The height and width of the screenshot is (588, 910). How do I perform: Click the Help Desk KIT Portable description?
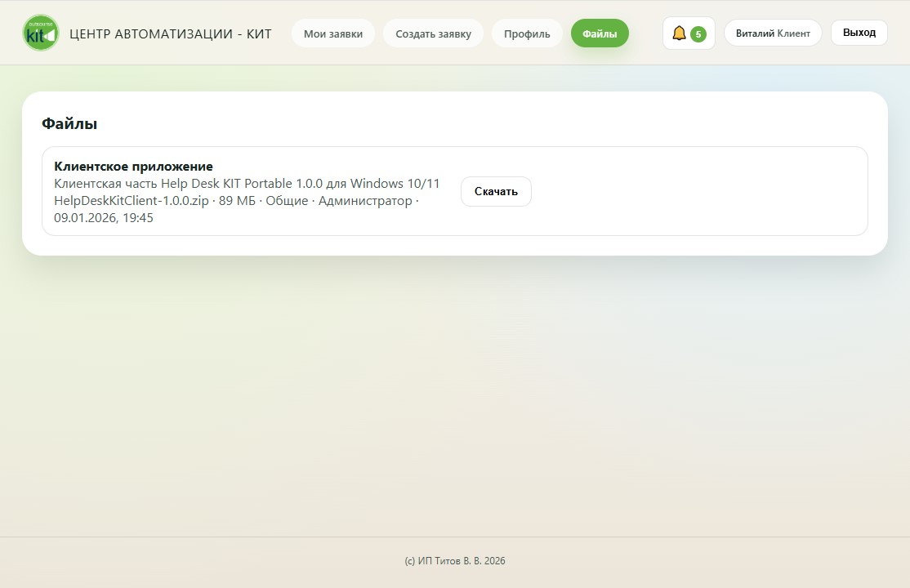click(247, 184)
